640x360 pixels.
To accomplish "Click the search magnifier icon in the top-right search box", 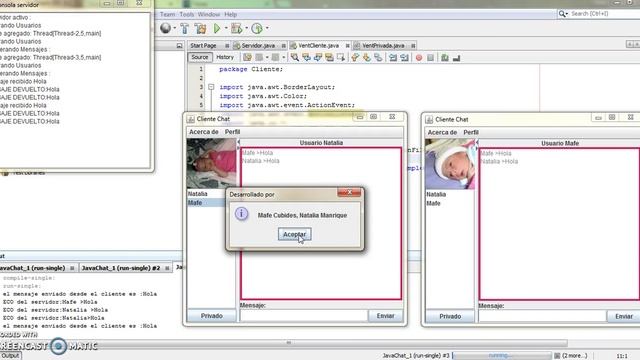I will 563,14.
